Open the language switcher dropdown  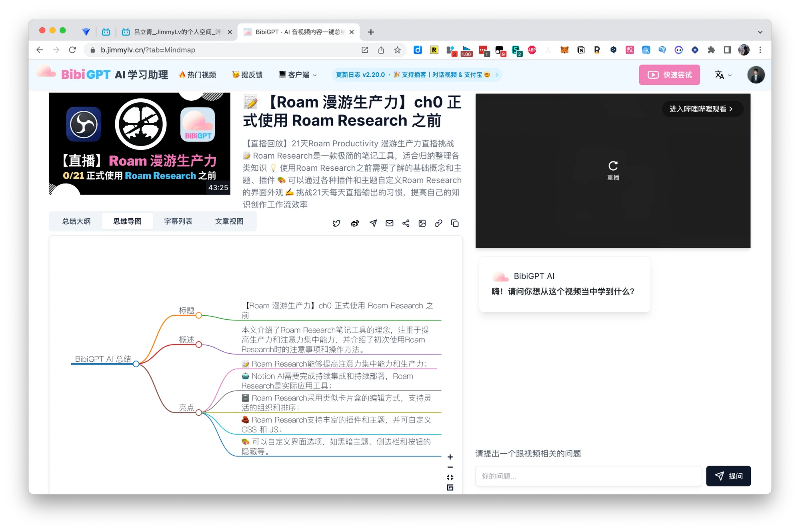(723, 75)
